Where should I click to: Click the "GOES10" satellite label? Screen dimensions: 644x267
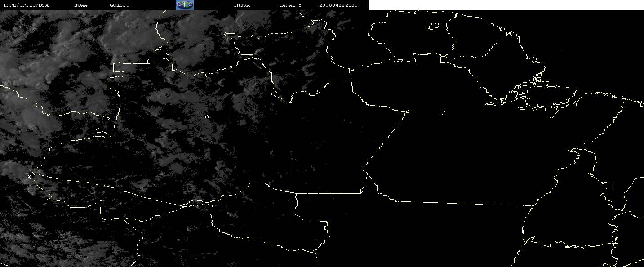point(120,5)
